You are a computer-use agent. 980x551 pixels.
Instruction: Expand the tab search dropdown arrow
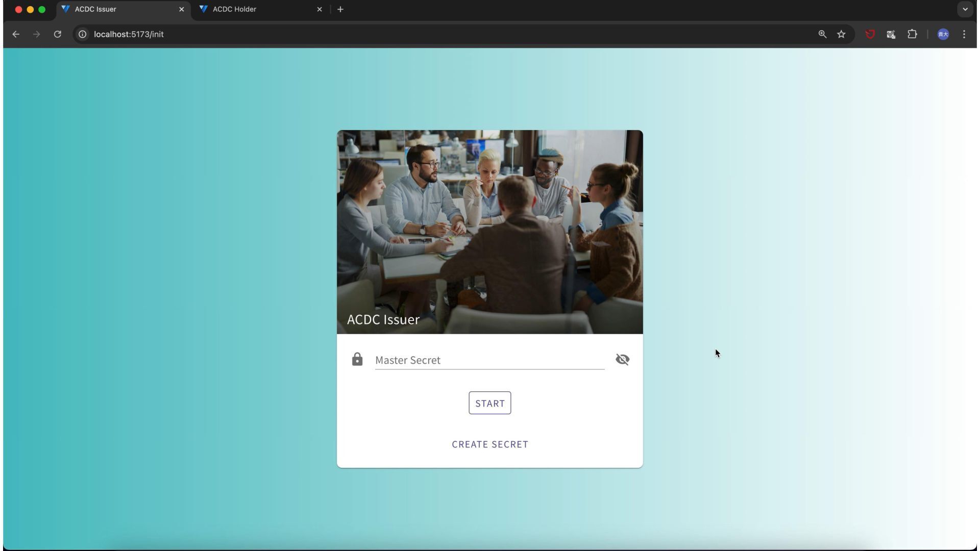[965, 9]
